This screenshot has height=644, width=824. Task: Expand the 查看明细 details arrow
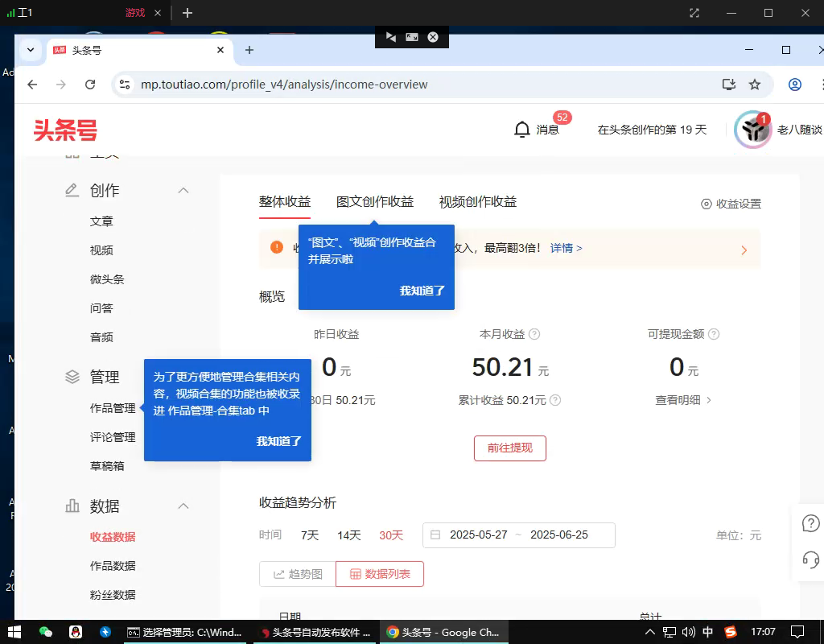click(708, 400)
